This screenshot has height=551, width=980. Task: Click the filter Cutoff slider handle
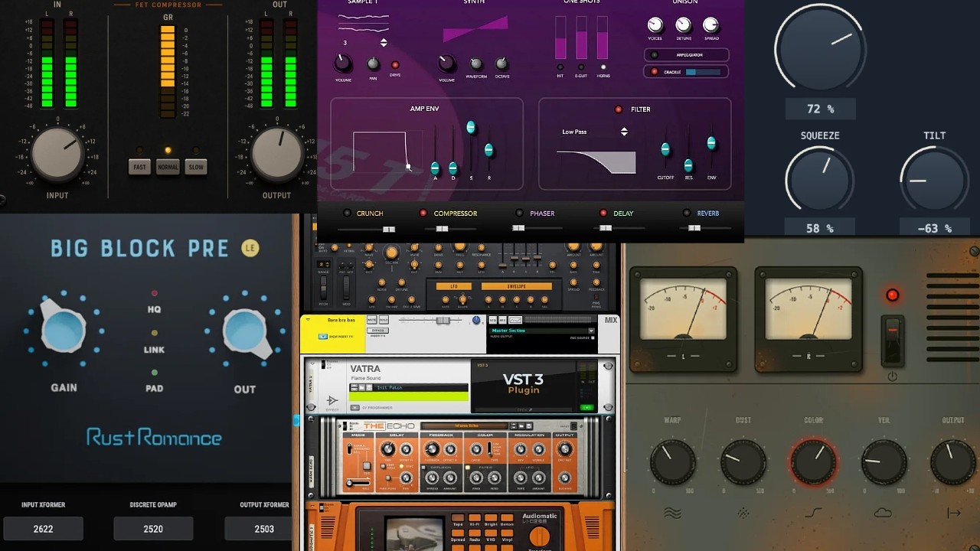[665, 148]
